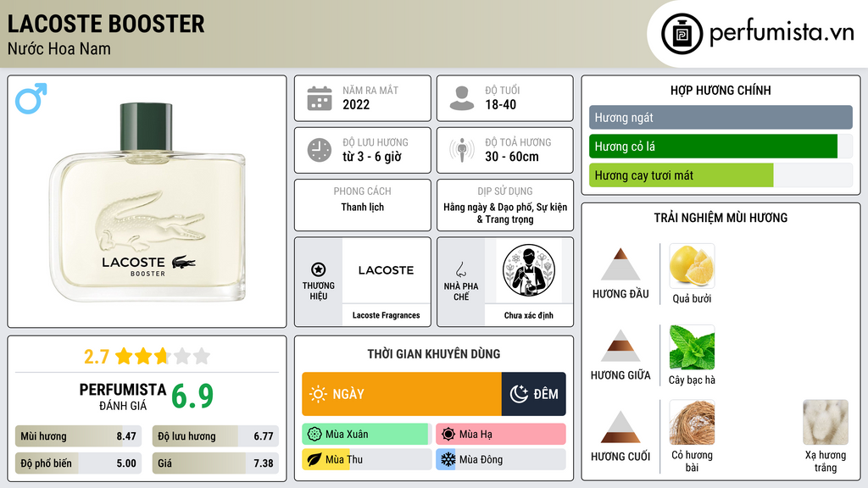Click the Quả bưởi pomelo thumbnail
This screenshot has height=488, width=868.
692,265
